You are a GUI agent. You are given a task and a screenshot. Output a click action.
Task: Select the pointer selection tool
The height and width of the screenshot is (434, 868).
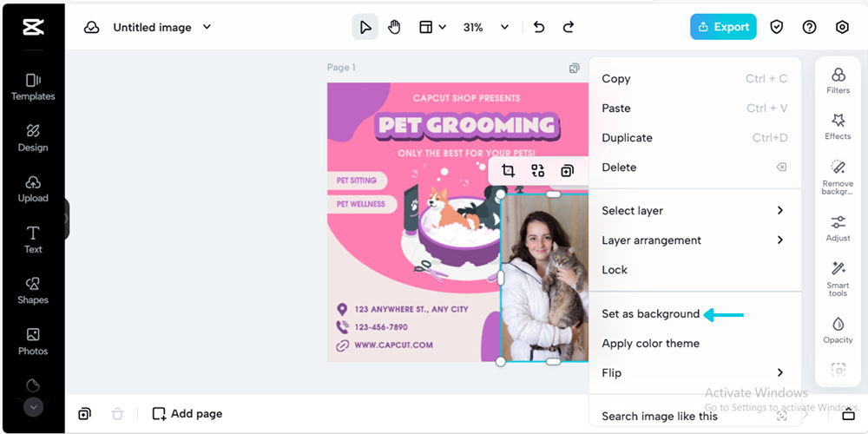point(365,27)
